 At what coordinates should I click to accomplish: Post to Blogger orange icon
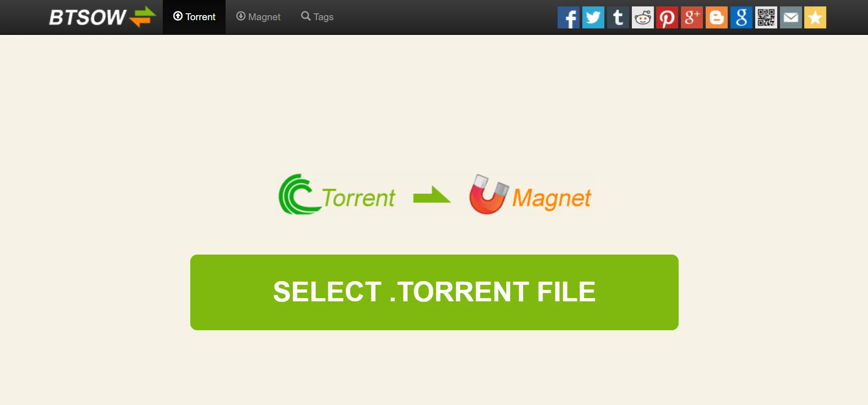[717, 17]
